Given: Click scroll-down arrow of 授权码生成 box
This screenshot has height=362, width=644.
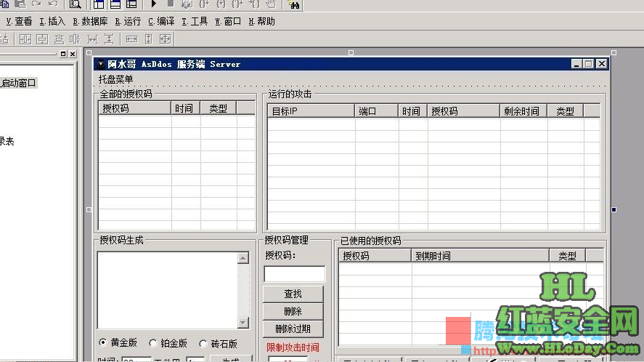Looking at the screenshot, I should pos(242,323).
